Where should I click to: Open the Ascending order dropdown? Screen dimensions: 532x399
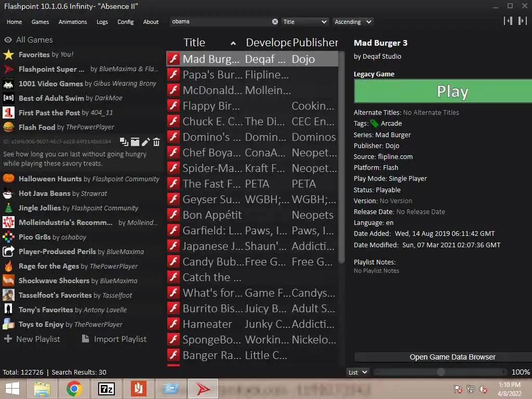[353, 22]
